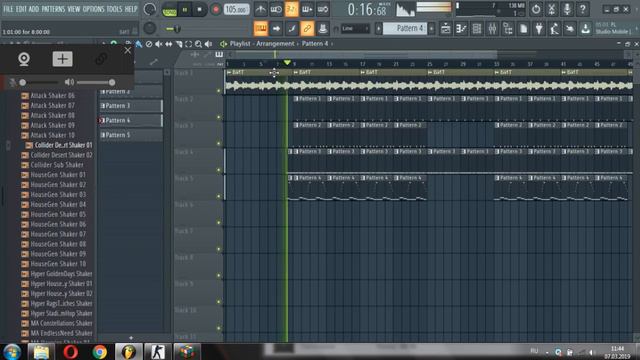Click the project page icon
Viewport: 640px width, 360px height.
(523, 29)
